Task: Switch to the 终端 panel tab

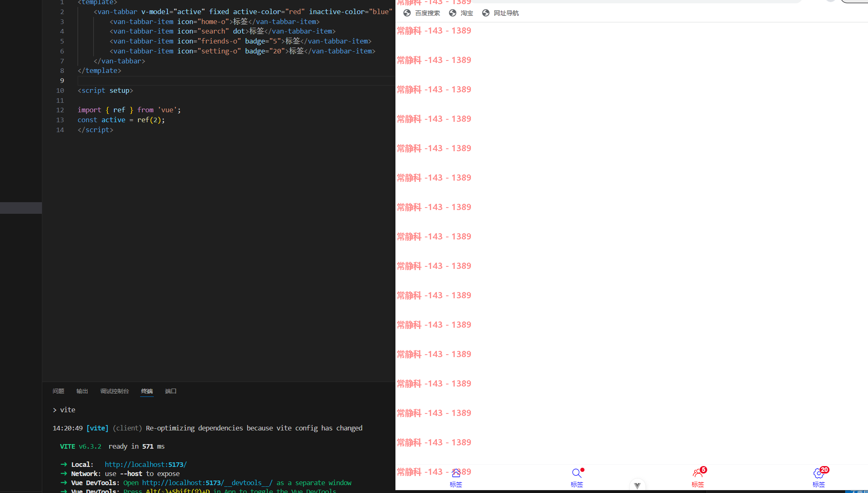Action: pos(147,391)
